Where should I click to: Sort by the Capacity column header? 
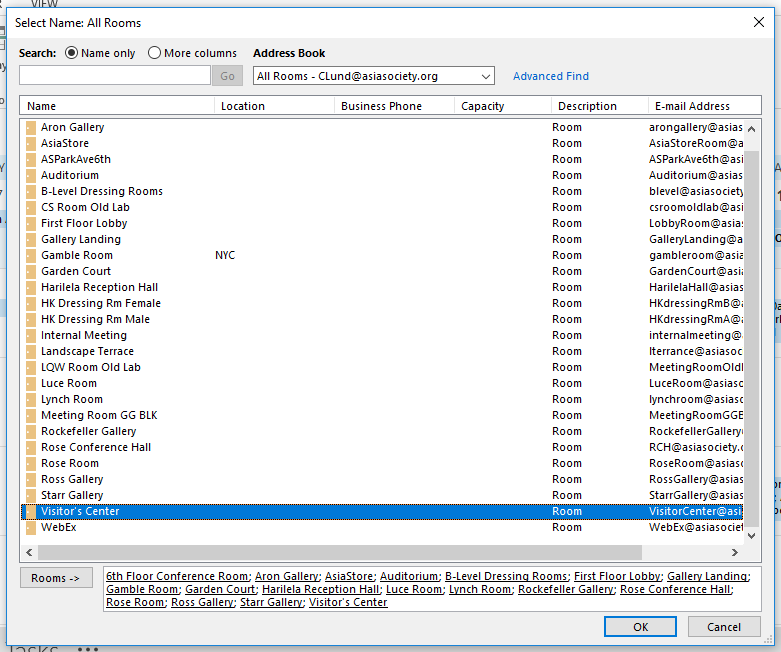click(502, 106)
